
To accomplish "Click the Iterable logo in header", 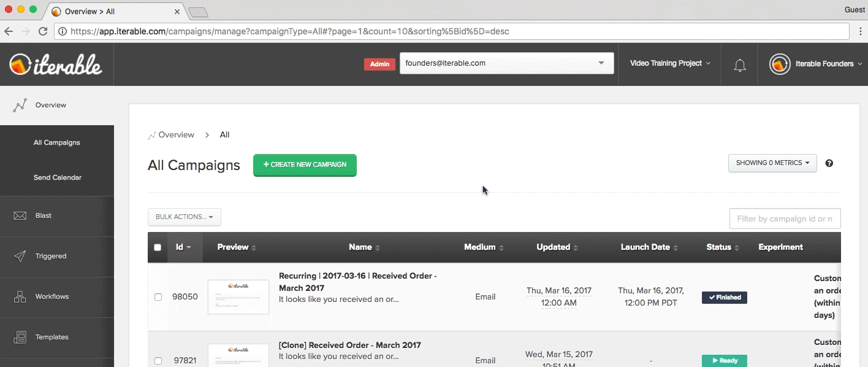I will coord(56,64).
